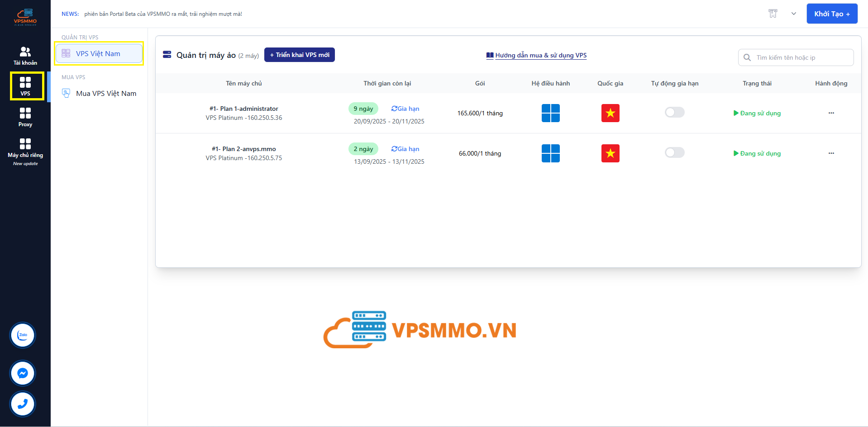Enable auto-renew for Plan 1-administrator
The image size is (868, 427).
[x=674, y=113]
